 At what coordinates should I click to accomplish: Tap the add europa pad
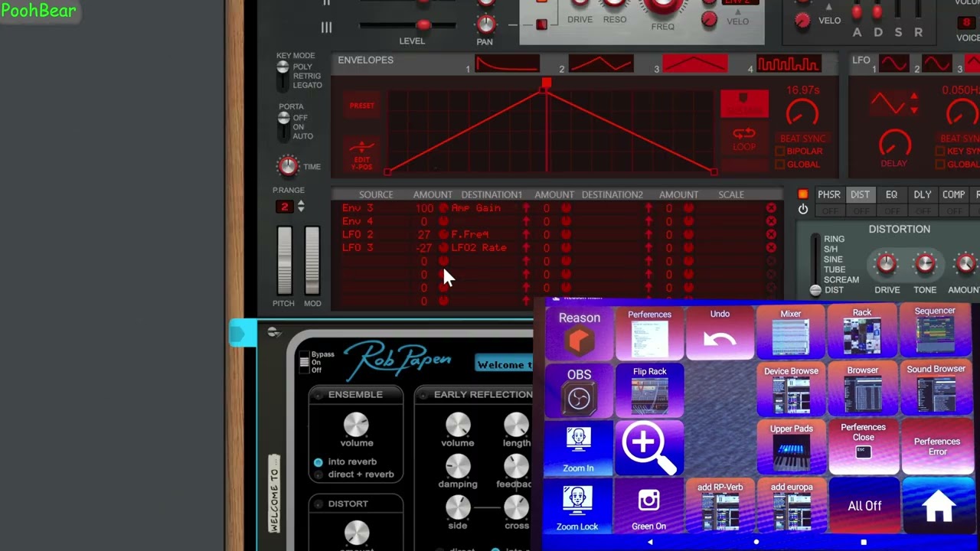click(x=791, y=506)
